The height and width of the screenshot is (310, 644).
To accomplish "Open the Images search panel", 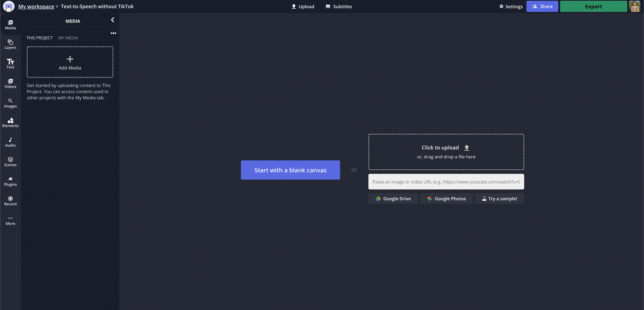I will [x=10, y=103].
